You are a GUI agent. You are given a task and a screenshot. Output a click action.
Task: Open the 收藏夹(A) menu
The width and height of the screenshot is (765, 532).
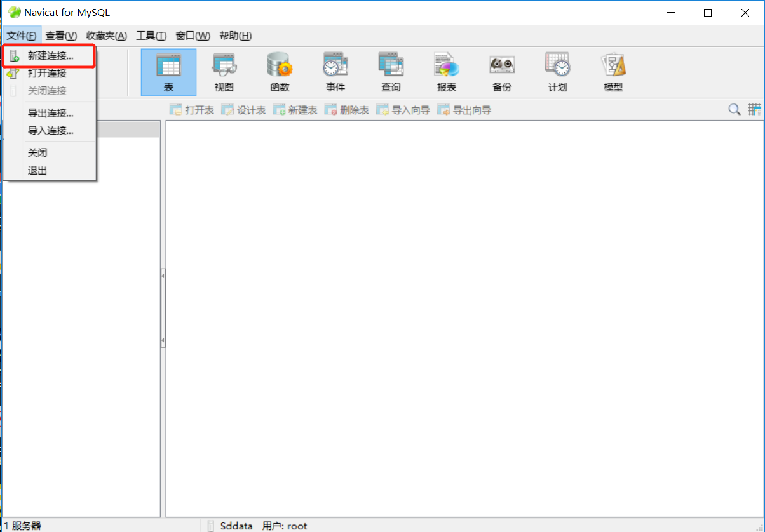pyautogui.click(x=107, y=36)
